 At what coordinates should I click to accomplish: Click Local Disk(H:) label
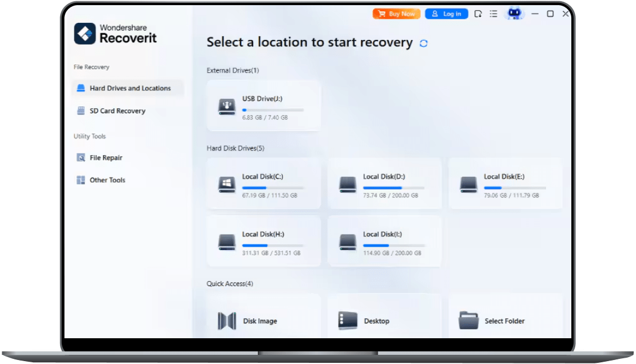pyautogui.click(x=263, y=234)
